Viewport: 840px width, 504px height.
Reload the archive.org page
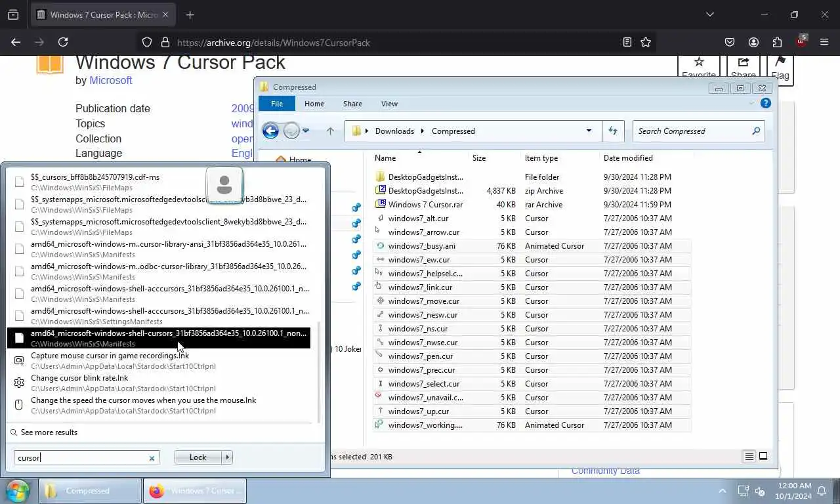[x=63, y=42]
